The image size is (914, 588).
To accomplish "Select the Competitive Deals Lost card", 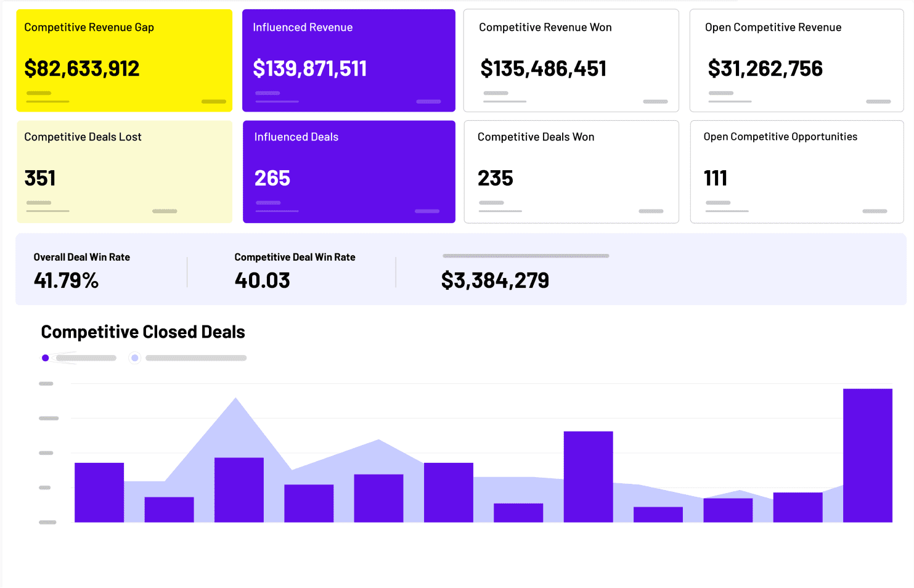I will (124, 172).
